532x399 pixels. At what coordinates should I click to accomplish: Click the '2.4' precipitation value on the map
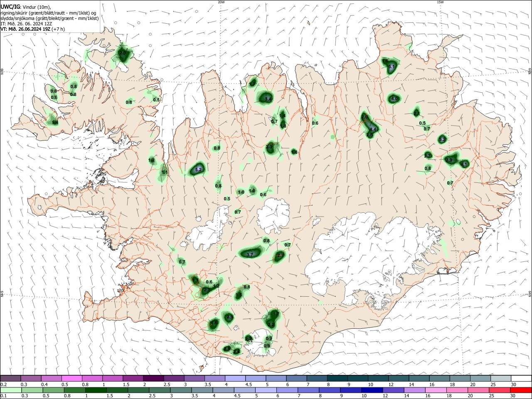(x=236, y=352)
